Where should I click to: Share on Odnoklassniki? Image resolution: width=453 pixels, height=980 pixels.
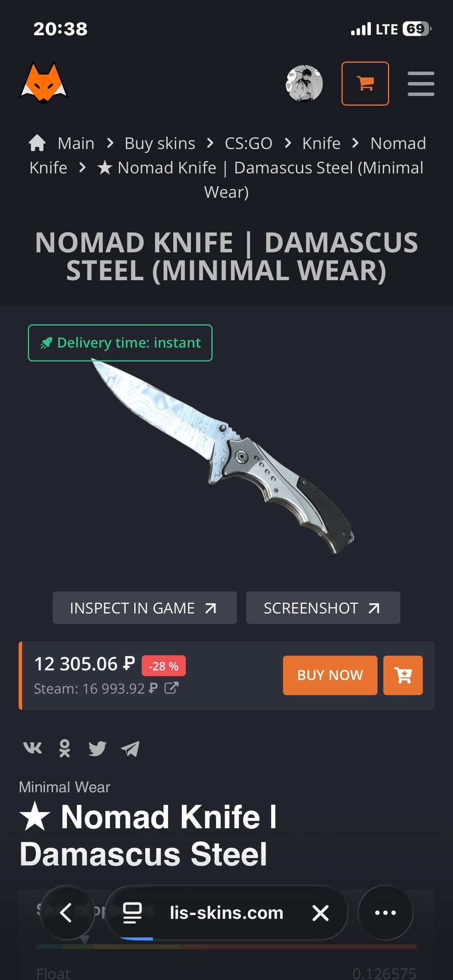(x=65, y=748)
